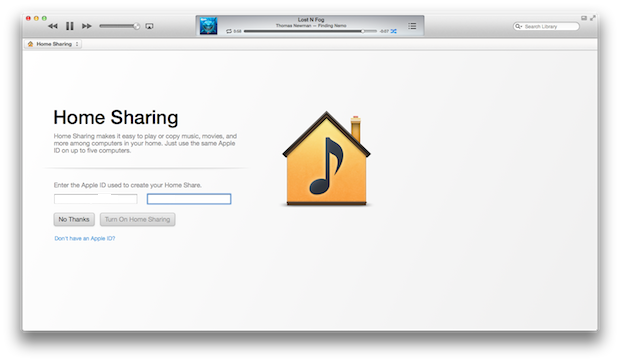Image resolution: width=620 pixels, height=362 pixels.
Task: Zoom the iTunes window with green button
Action: coord(44,18)
